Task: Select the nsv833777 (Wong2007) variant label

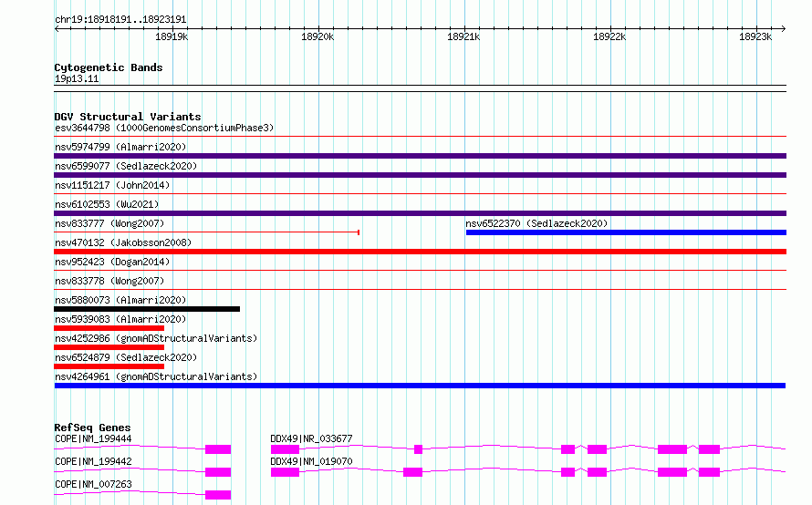Action: coord(109,223)
